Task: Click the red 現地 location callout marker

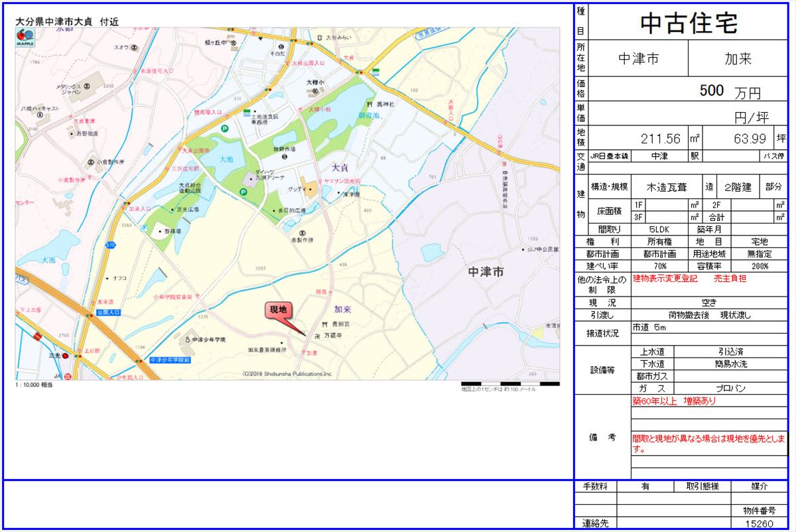Action: pos(278,310)
